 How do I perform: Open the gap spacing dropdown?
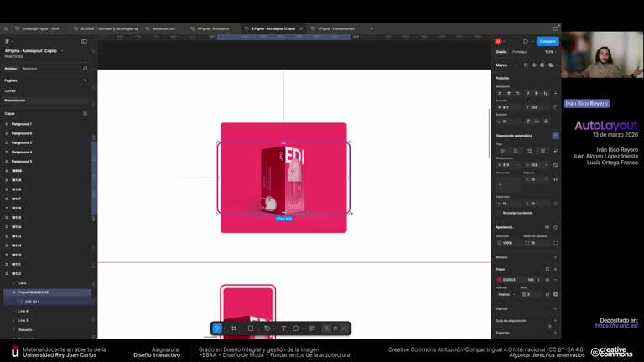point(546,180)
